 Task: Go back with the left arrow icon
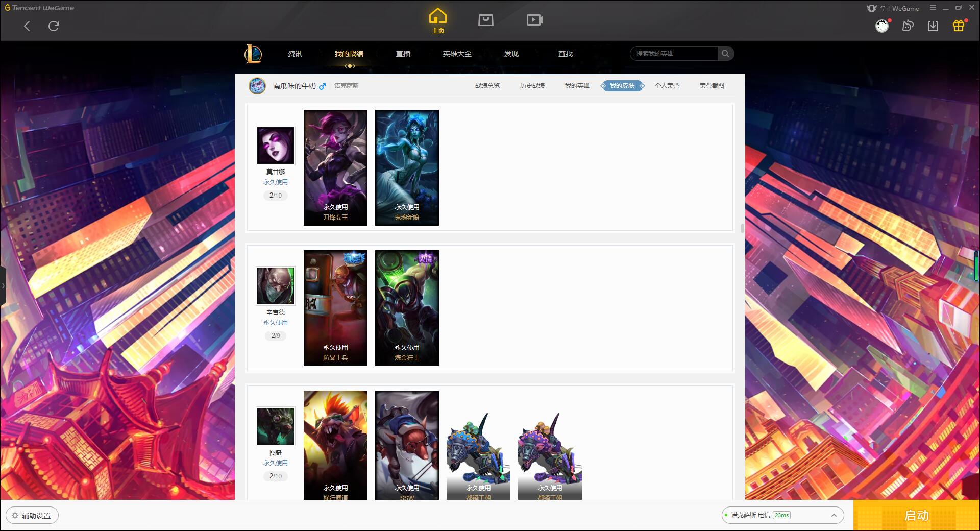coord(27,26)
